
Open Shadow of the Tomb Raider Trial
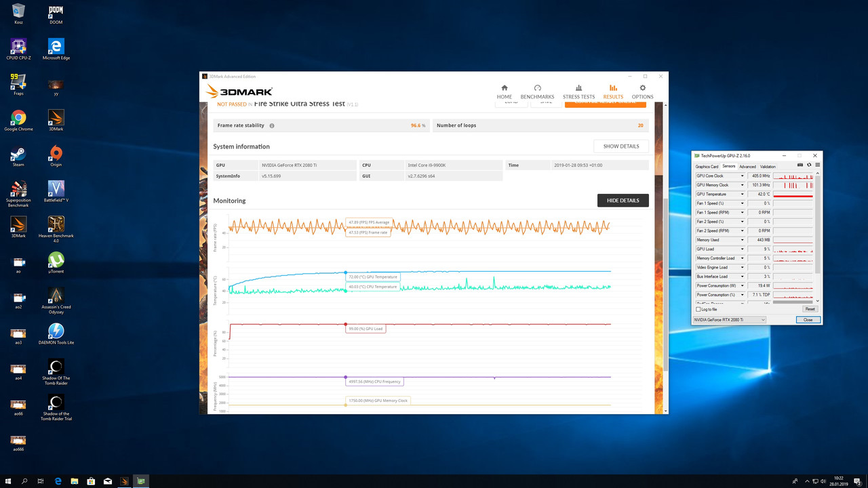[56, 408]
